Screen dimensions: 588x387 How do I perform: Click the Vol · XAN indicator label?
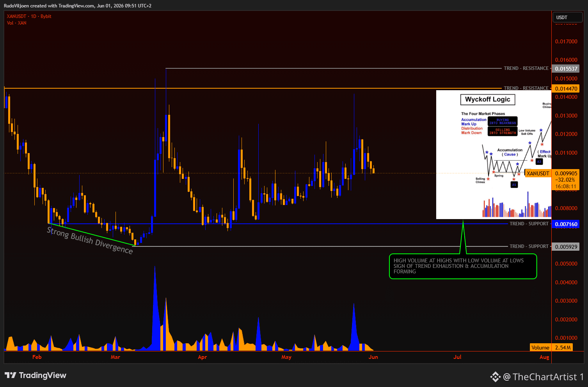(x=17, y=23)
